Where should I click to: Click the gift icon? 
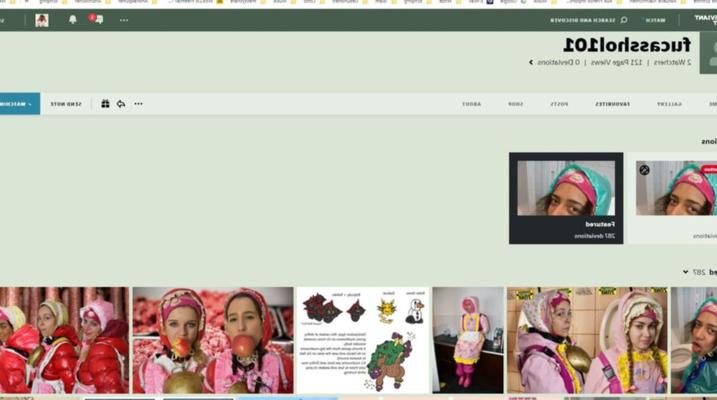pos(105,104)
